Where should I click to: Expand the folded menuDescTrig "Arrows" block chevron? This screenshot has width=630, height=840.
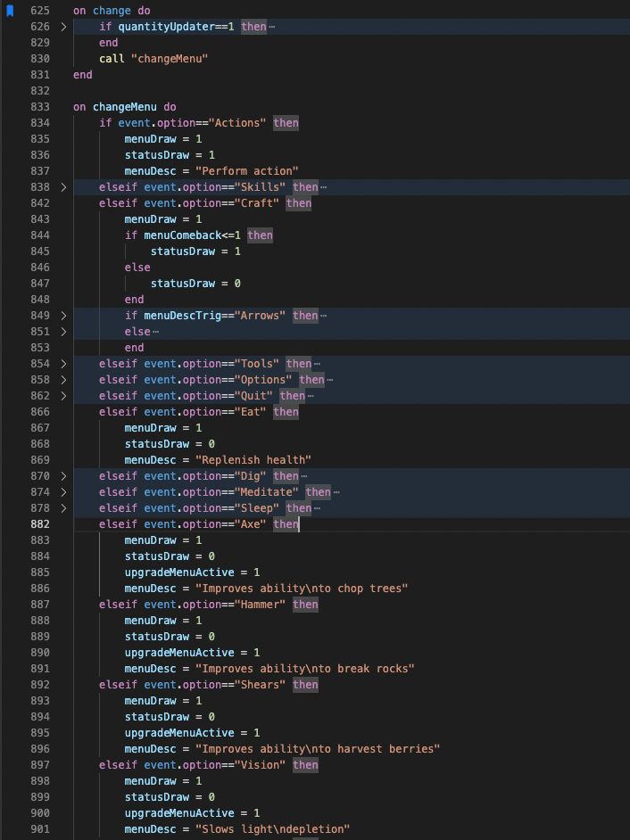point(62,316)
